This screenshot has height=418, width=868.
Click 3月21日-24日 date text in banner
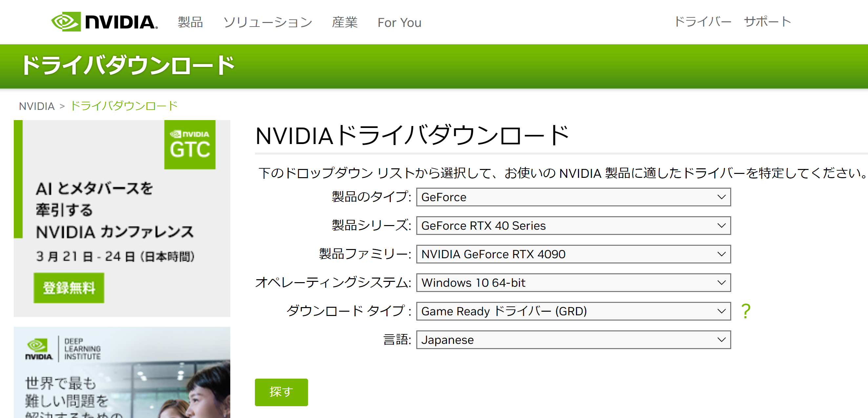(115, 256)
